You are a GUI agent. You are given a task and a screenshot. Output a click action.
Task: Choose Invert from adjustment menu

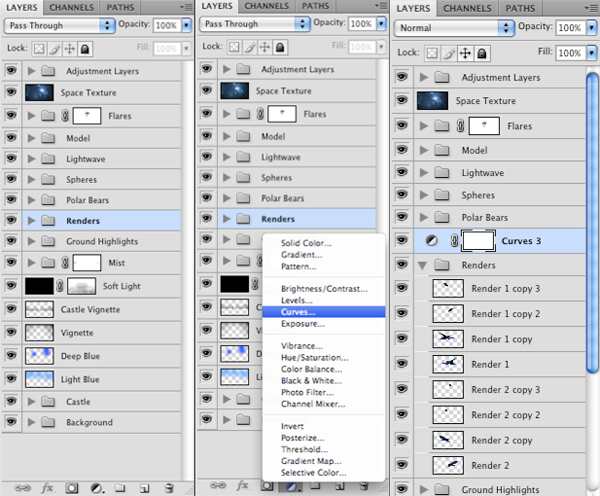(x=324, y=426)
